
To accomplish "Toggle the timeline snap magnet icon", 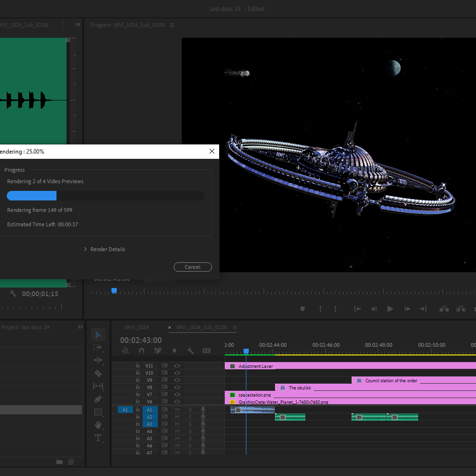I will point(142,351).
